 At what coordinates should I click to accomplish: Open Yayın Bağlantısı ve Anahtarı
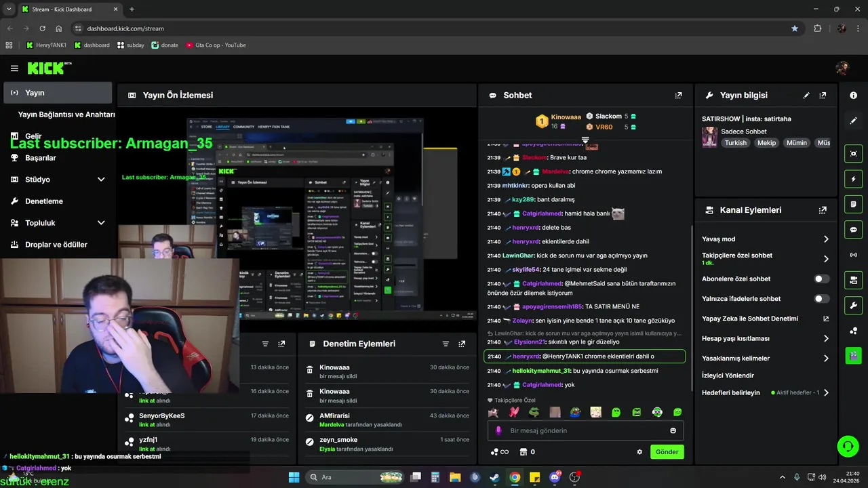click(x=66, y=115)
